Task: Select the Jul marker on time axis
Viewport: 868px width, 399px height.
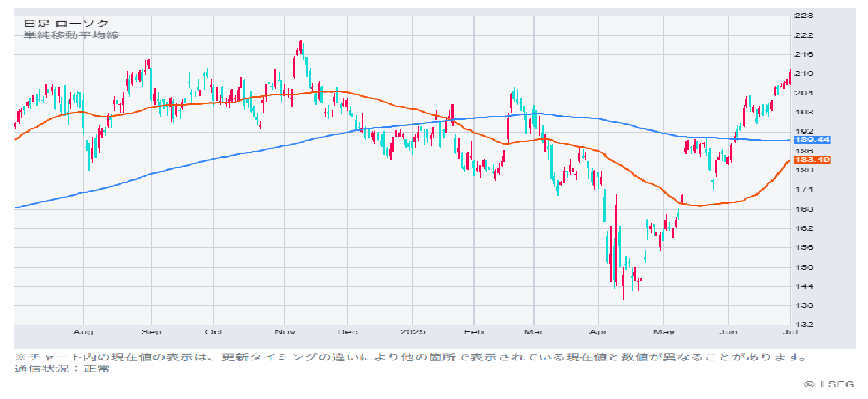Action: (x=790, y=332)
